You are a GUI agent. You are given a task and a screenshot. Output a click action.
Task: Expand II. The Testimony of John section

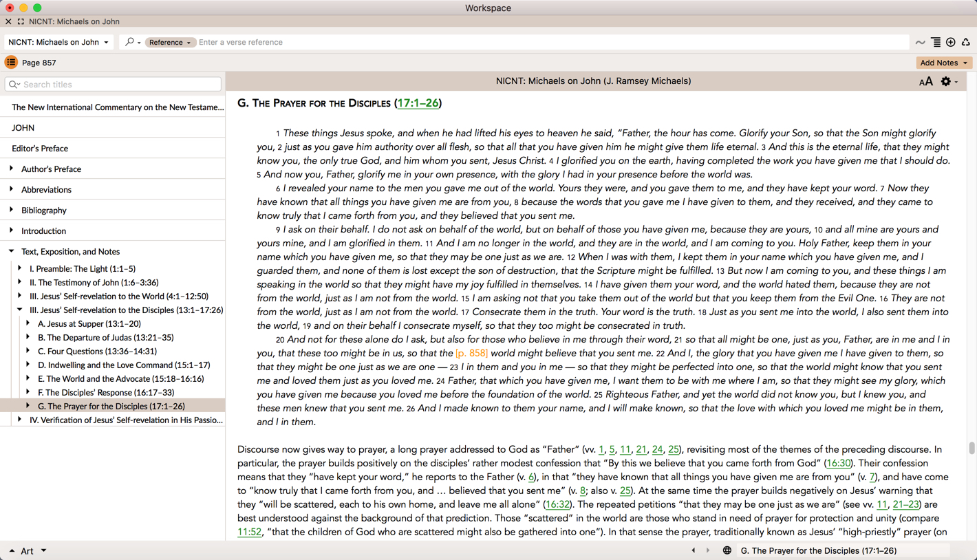pos(19,282)
